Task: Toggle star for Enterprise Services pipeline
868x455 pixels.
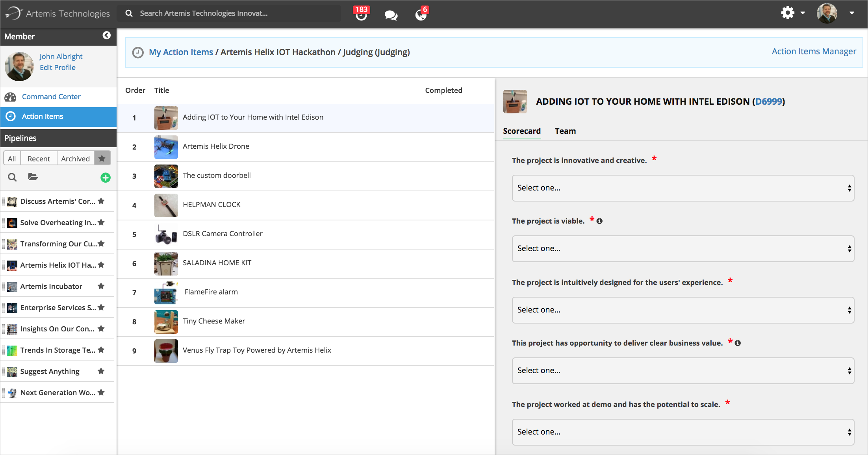Action: pyautogui.click(x=101, y=307)
